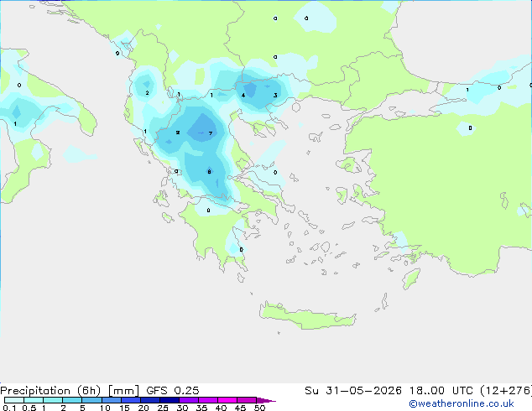Select the 40–45 mm magenta legend swatch

227,400
